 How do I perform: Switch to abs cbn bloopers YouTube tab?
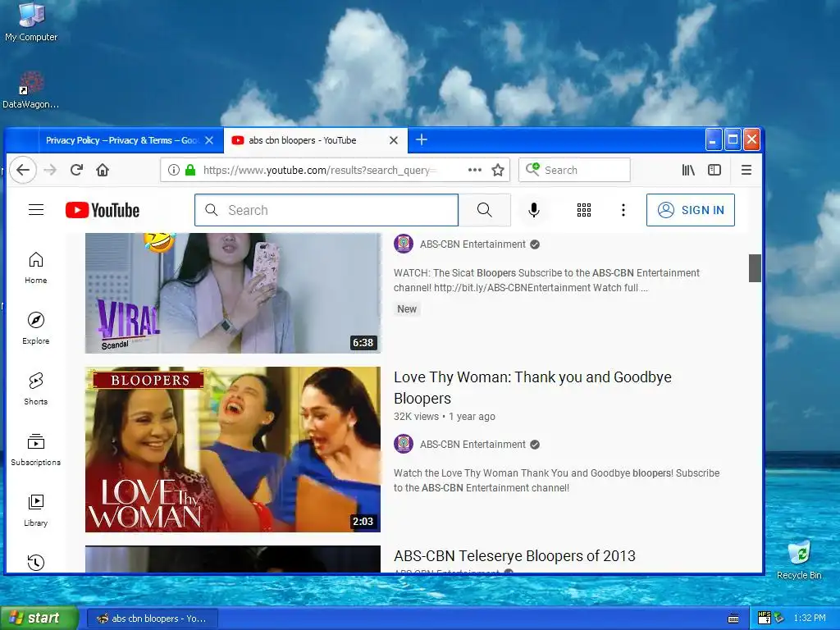click(x=303, y=140)
